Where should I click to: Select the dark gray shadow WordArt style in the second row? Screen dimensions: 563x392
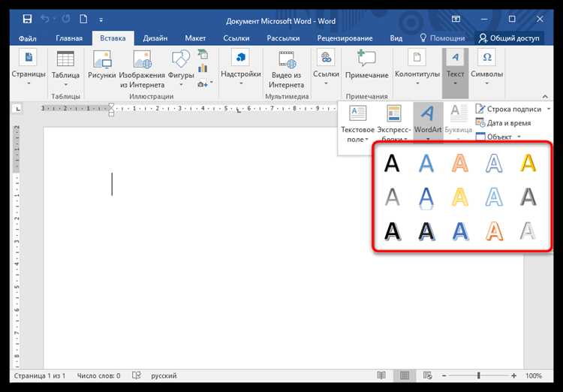[528, 197]
